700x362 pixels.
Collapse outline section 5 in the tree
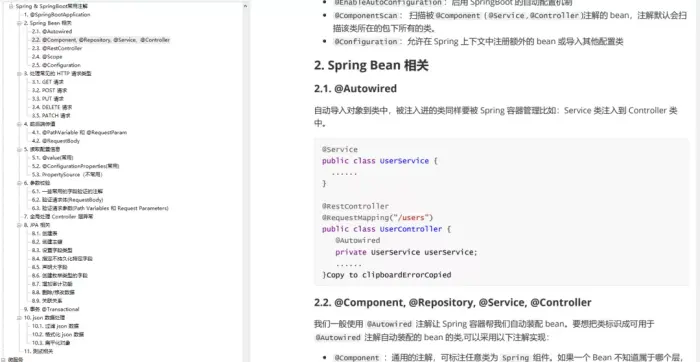point(19,149)
